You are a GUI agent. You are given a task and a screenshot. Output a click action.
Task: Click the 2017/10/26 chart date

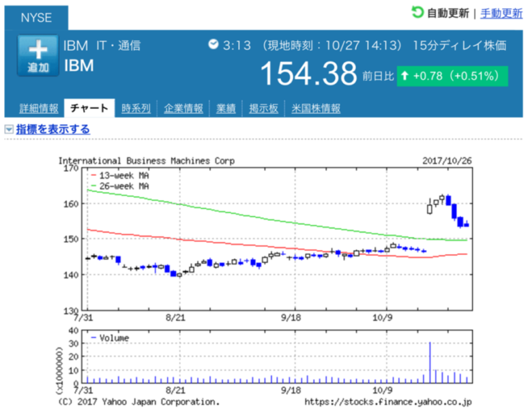click(x=447, y=161)
